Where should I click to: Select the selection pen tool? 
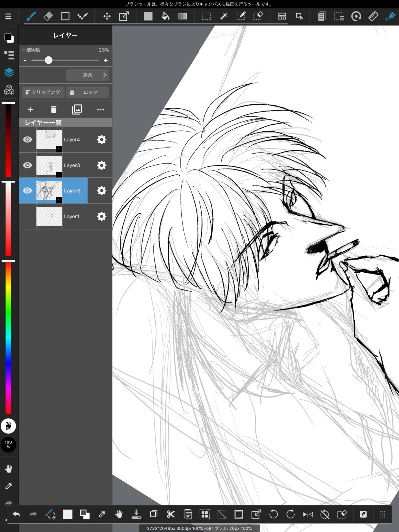241,16
